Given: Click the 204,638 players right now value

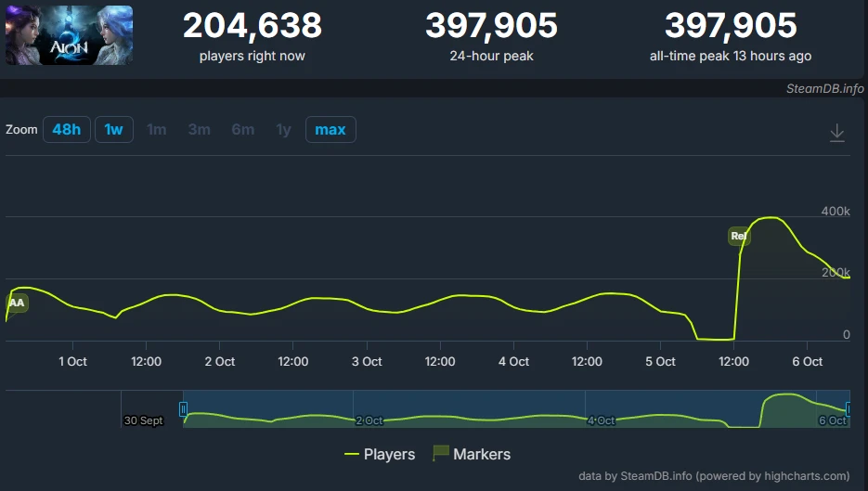Looking at the screenshot, I should 253,25.
